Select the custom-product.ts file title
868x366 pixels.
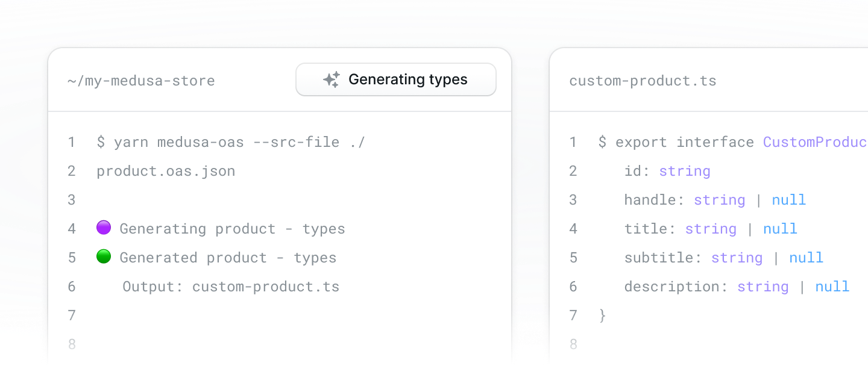pyautogui.click(x=643, y=81)
